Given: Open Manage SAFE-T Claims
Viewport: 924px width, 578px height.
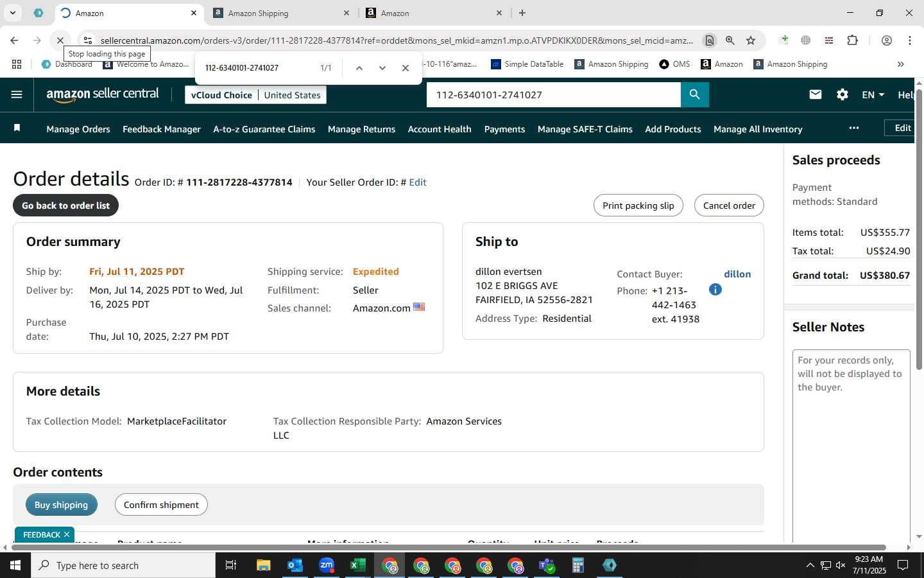Looking at the screenshot, I should click(585, 129).
